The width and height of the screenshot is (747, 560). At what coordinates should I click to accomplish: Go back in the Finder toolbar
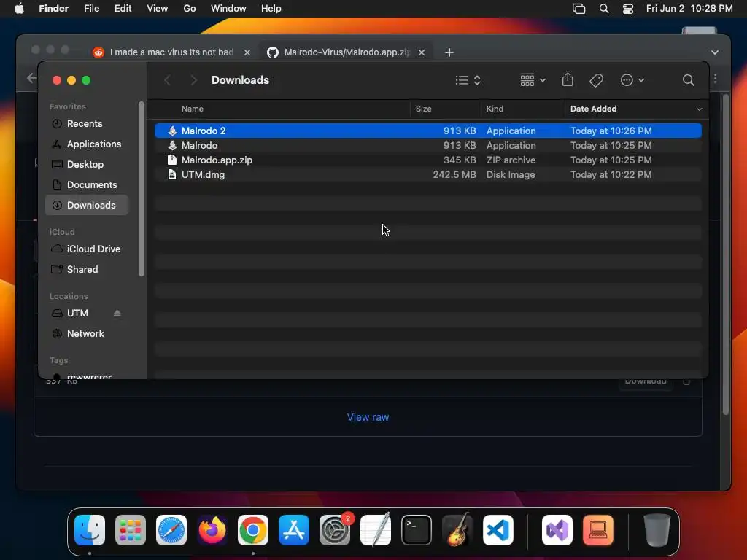(167, 80)
